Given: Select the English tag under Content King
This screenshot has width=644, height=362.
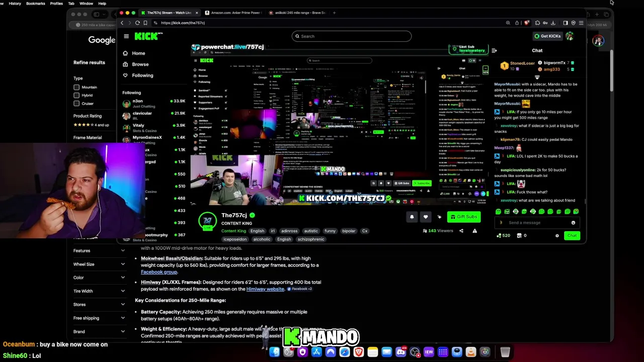Looking at the screenshot, I should click(x=257, y=231).
